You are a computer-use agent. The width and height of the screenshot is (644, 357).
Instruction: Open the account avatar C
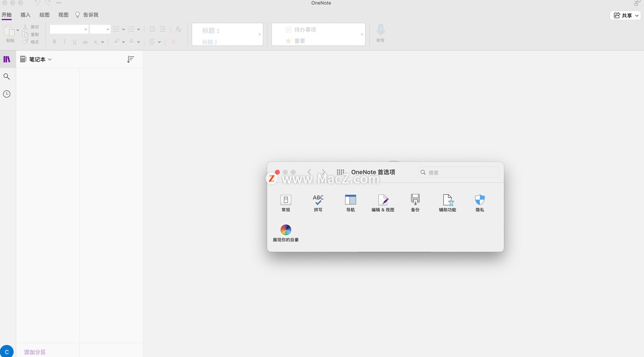click(7, 352)
